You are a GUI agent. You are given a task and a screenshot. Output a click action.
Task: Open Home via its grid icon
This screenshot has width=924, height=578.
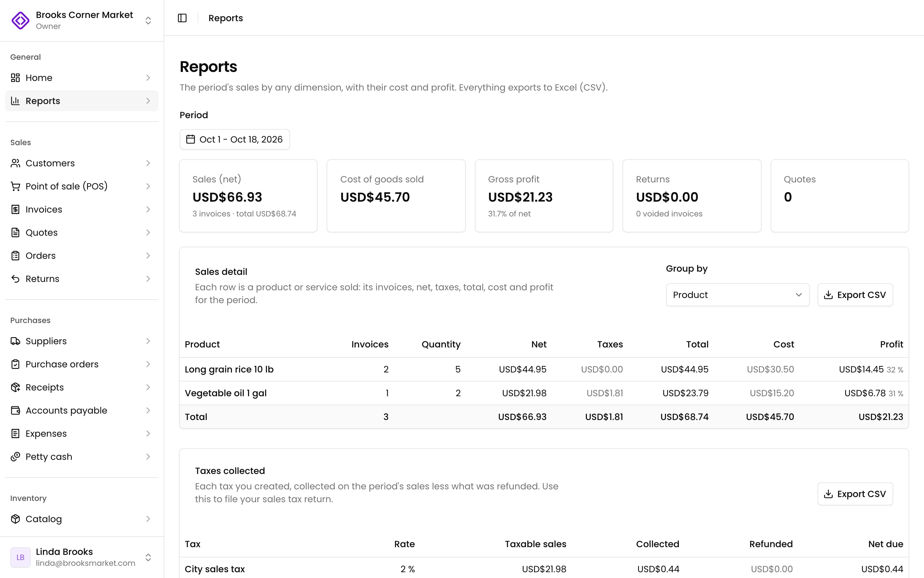click(15, 78)
